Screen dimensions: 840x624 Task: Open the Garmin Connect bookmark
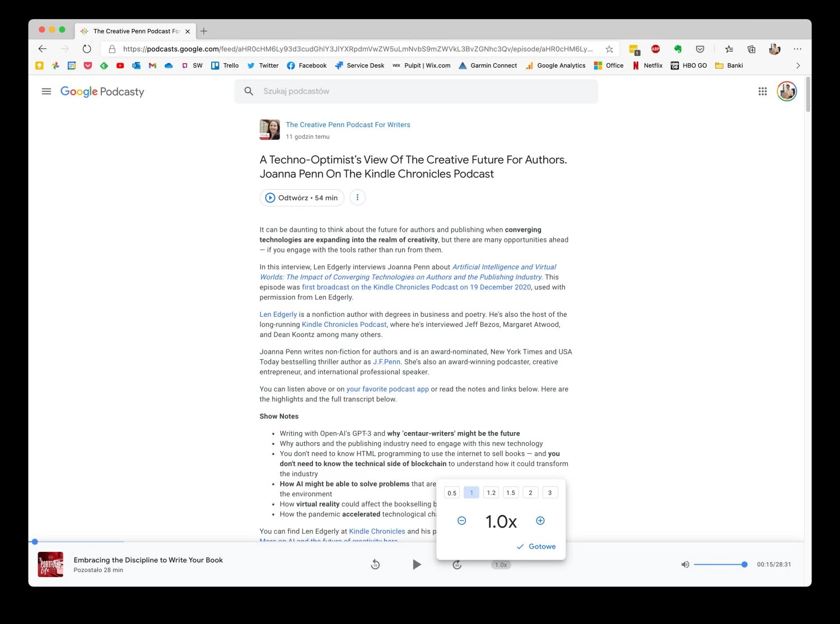coord(488,65)
